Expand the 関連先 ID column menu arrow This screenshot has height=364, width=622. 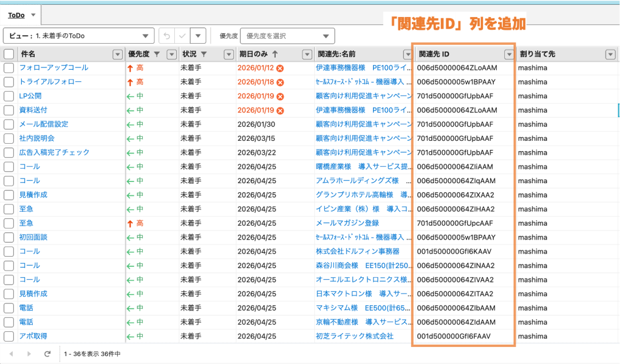tap(508, 55)
